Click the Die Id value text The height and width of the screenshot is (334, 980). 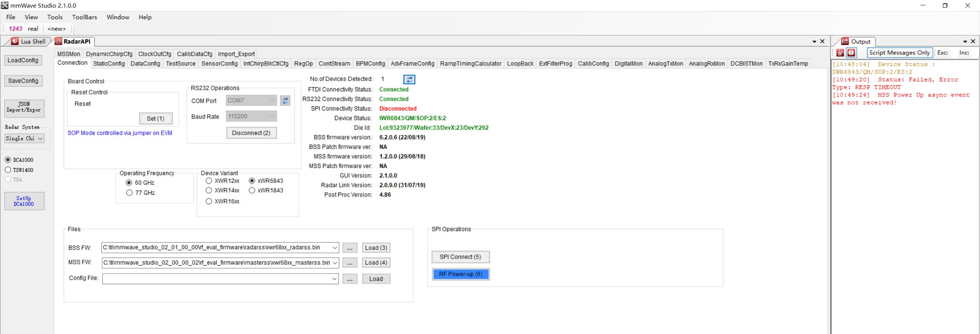pyautogui.click(x=434, y=128)
